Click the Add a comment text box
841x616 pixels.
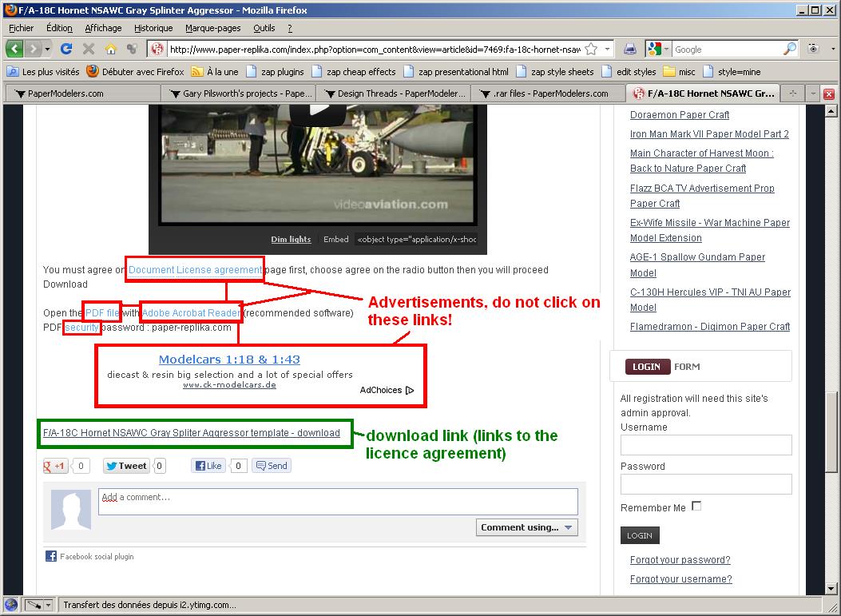tap(338, 502)
